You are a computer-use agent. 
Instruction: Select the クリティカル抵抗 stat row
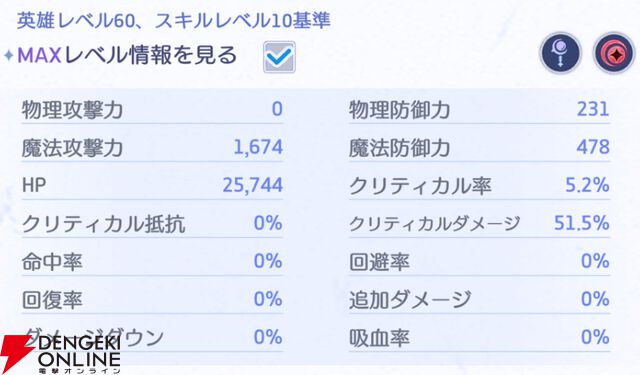152,224
